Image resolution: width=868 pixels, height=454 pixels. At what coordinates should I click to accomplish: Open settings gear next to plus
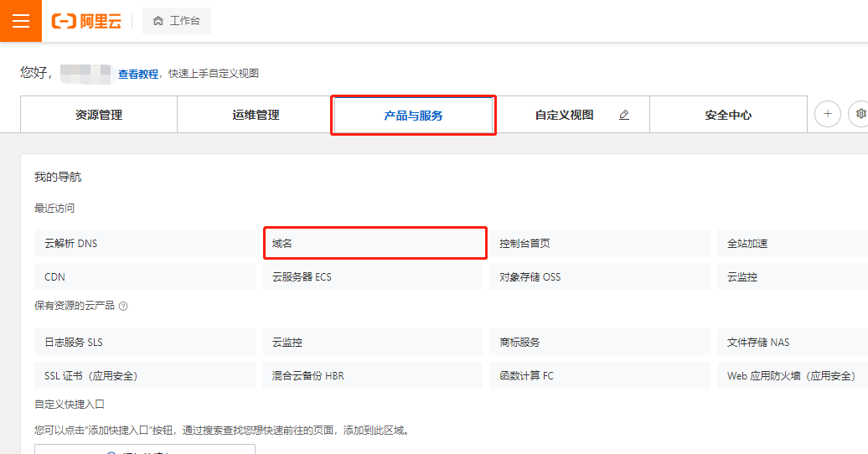(x=860, y=114)
